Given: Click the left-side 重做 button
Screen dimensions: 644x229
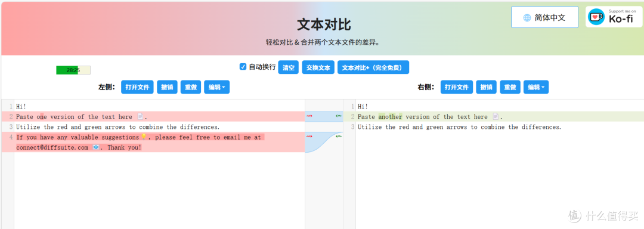Looking at the screenshot, I should click(x=191, y=87).
